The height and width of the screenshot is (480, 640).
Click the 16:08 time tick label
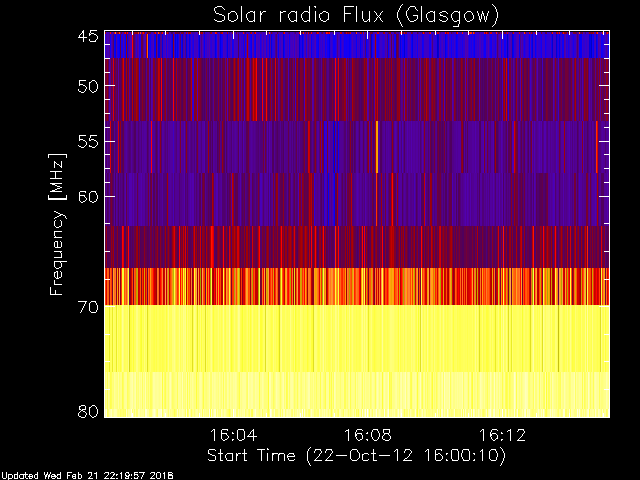tap(368, 435)
